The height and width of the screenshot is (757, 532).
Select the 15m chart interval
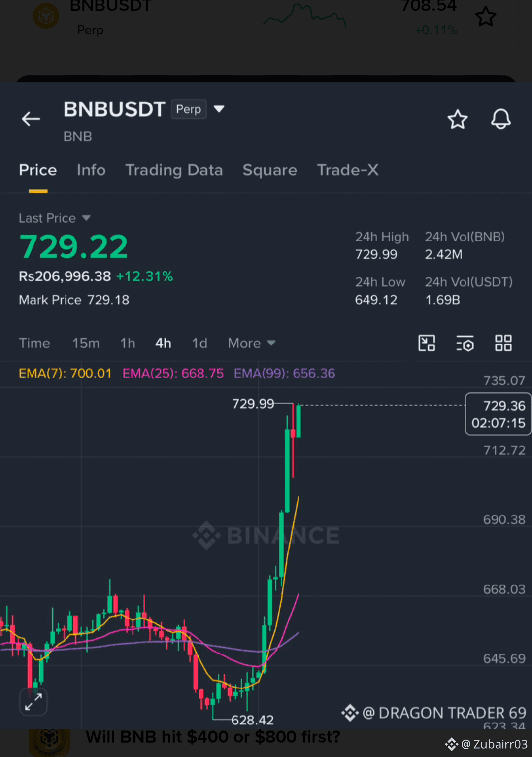[x=86, y=343]
